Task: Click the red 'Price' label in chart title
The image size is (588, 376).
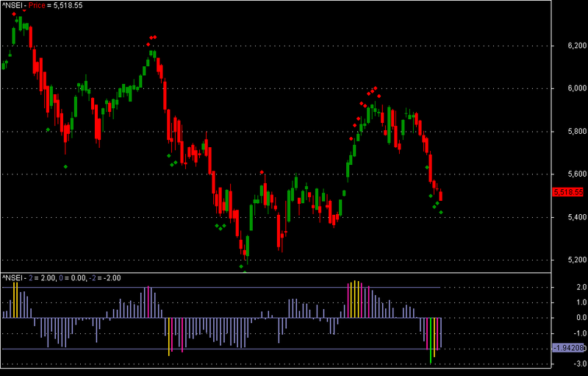Action: click(37, 5)
